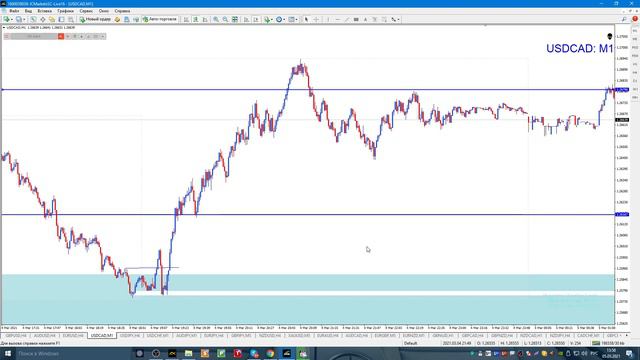Switch timeframe to M5

tap(635, 39)
